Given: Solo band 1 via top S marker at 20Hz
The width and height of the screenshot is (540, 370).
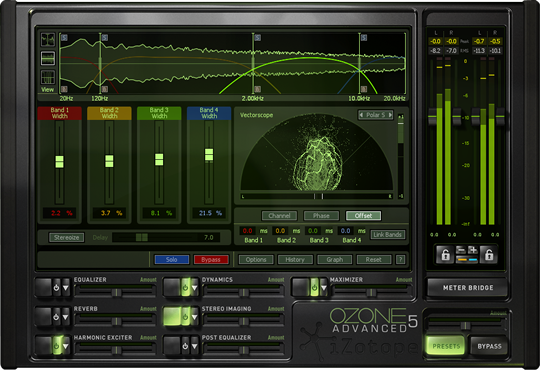Looking at the screenshot, I should 64,38.
